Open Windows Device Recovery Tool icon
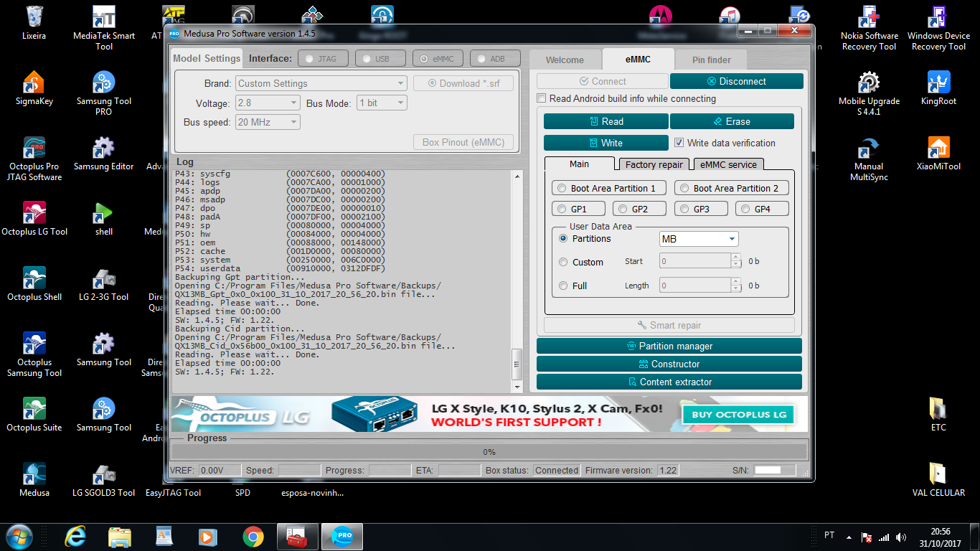The image size is (980, 551). [x=938, y=27]
